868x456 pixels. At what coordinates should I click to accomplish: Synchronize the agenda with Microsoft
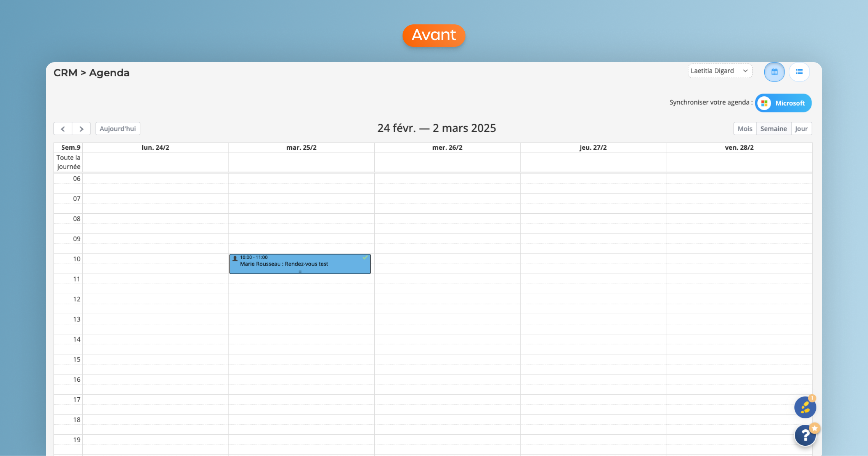coord(789,103)
